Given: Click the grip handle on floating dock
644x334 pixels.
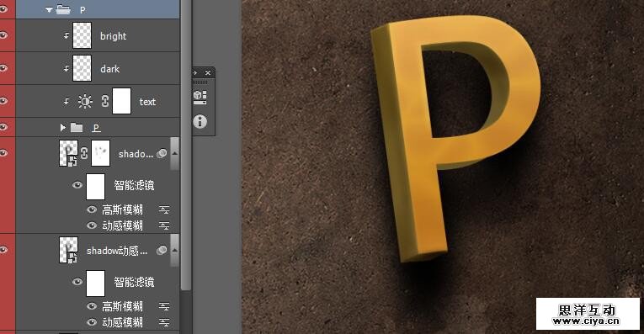Looking at the screenshot, I should 200,82.
